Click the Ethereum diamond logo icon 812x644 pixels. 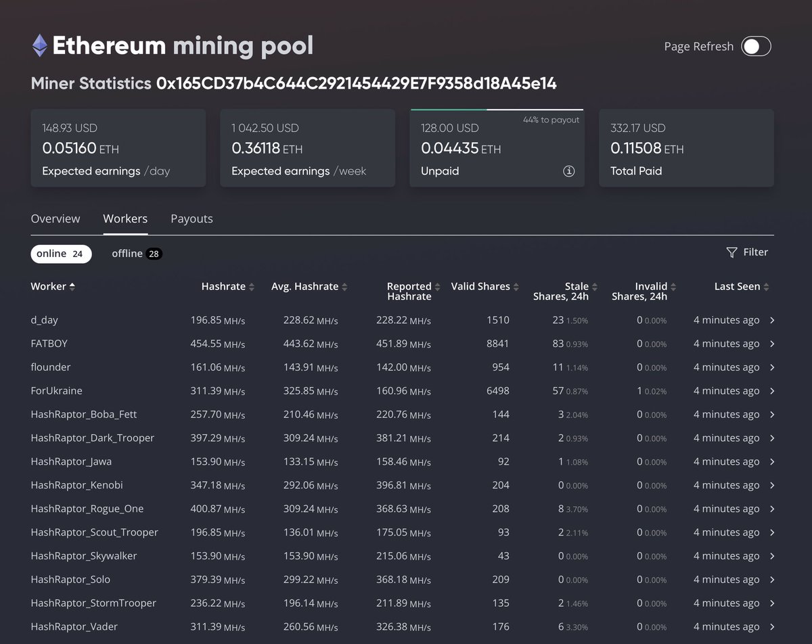pyautogui.click(x=39, y=45)
